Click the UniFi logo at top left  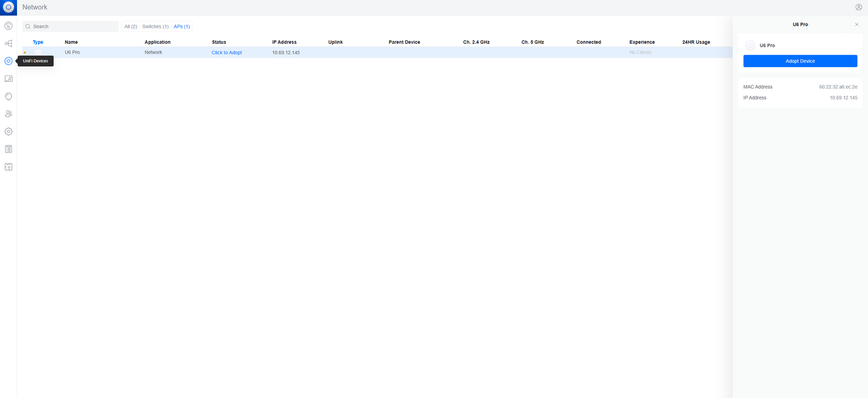(9, 7)
